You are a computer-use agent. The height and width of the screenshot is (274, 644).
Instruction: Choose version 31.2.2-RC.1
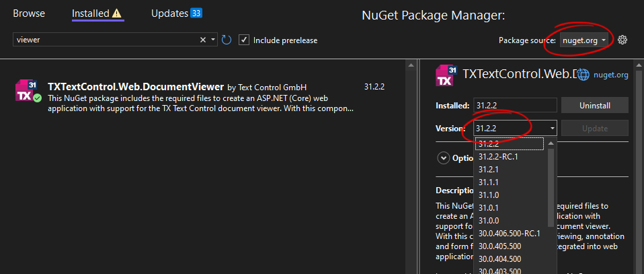[510, 157]
